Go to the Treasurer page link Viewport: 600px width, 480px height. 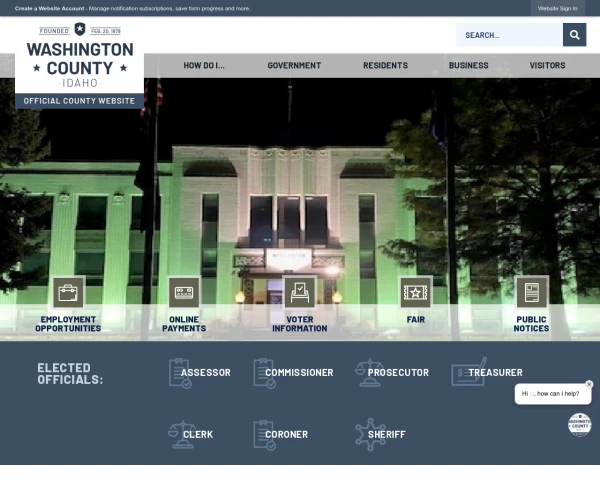pos(496,372)
